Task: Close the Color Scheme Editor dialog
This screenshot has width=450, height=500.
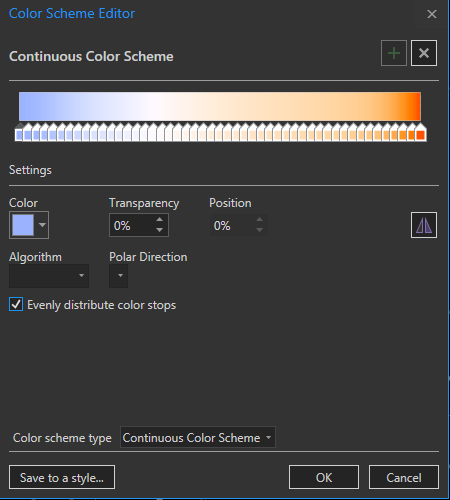Action: point(432,14)
